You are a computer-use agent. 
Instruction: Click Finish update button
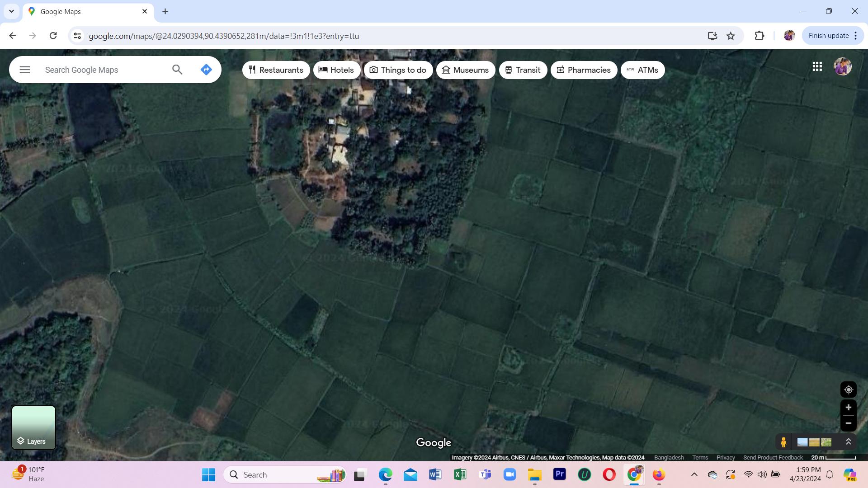tap(829, 36)
